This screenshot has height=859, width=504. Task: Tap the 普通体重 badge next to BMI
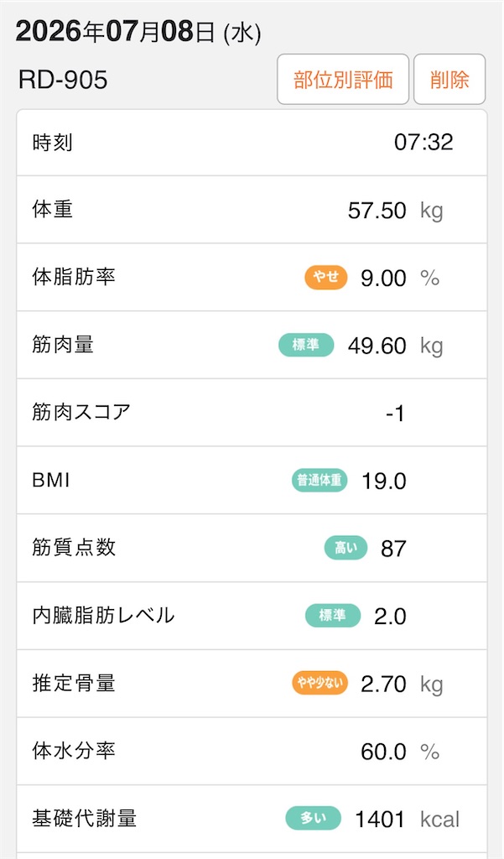(320, 481)
